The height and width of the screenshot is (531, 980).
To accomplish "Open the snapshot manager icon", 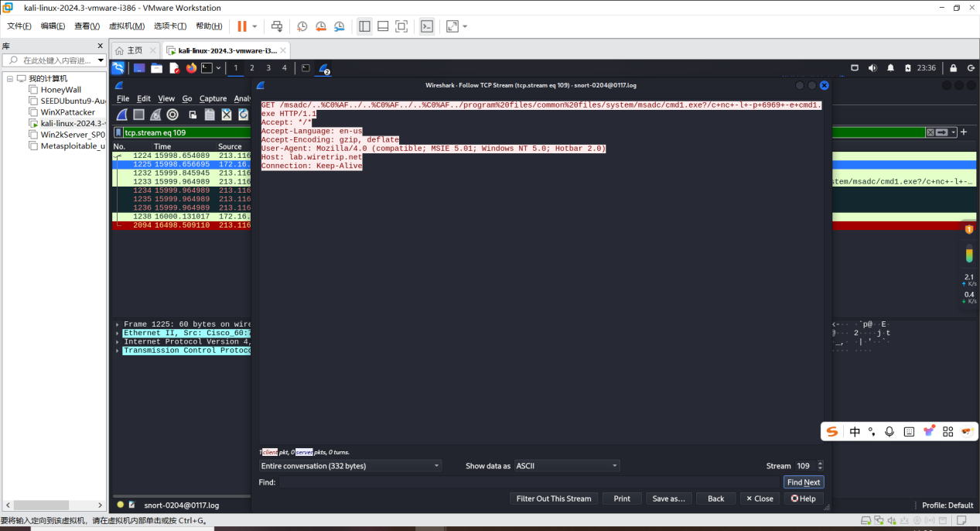I will tap(340, 26).
